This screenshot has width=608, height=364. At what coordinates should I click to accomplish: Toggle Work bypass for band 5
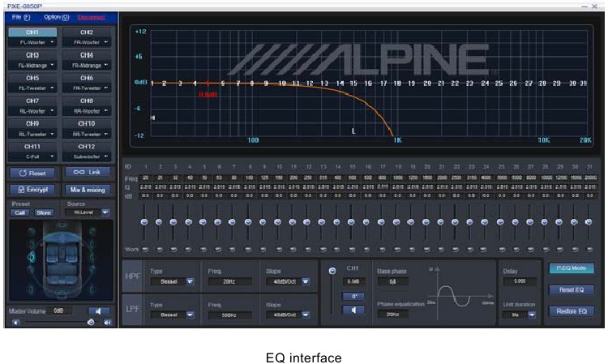click(203, 249)
